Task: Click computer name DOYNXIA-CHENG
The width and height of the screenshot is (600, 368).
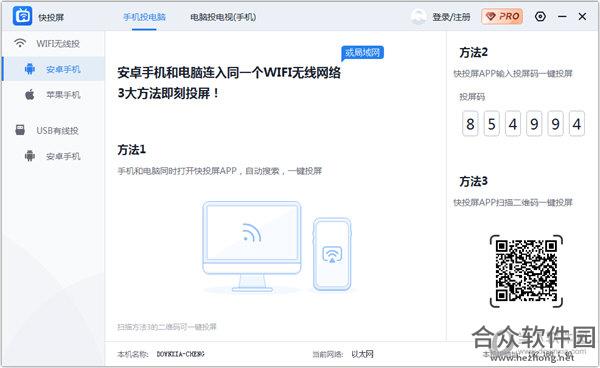Action: pos(181,354)
